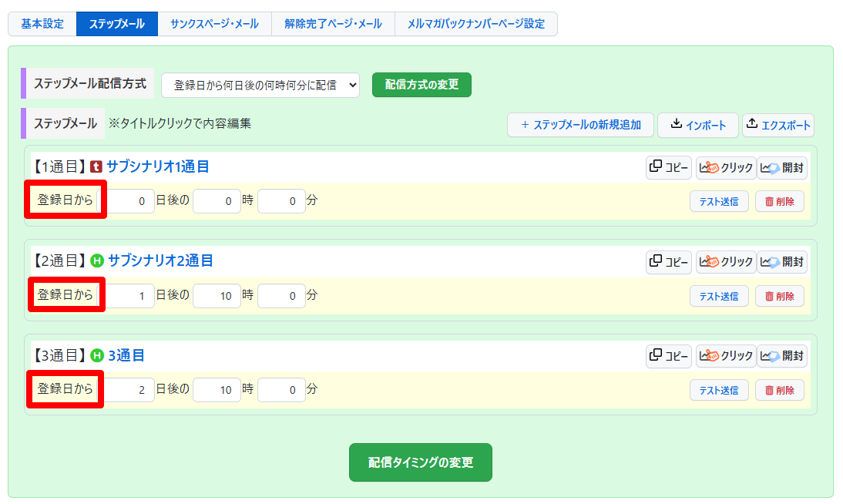This screenshot has height=504, width=843.
Task: Open the サンクスページ・メール tab
Action: (x=214, y=24)
